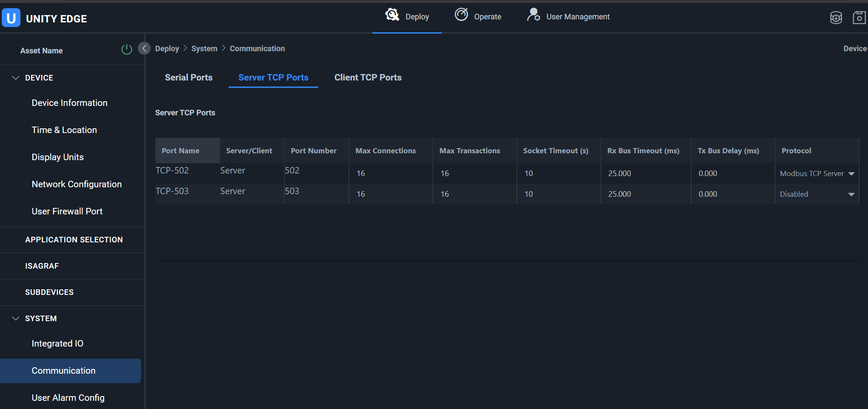
Task: Click the square disk icon at far top right
Action: tap(859, 18)
